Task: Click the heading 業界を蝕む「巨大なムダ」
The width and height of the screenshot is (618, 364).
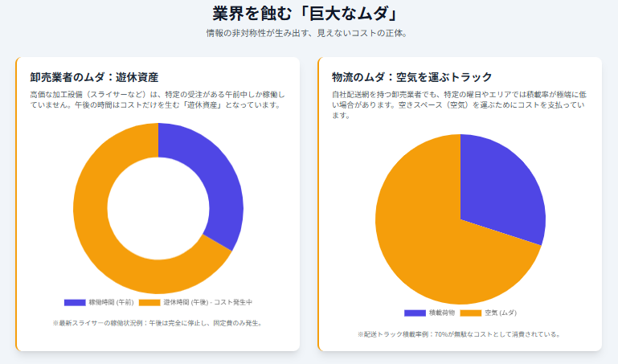Action: point(309,14)
